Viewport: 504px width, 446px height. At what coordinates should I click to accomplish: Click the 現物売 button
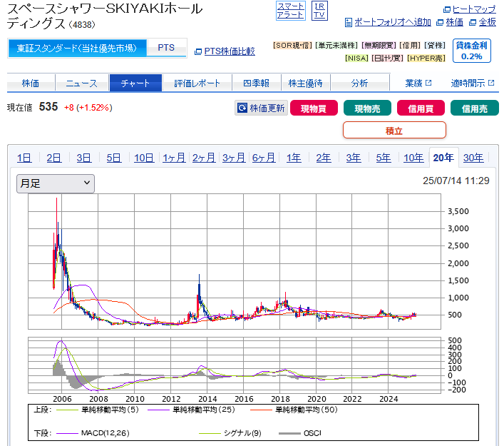pos(367,108)
